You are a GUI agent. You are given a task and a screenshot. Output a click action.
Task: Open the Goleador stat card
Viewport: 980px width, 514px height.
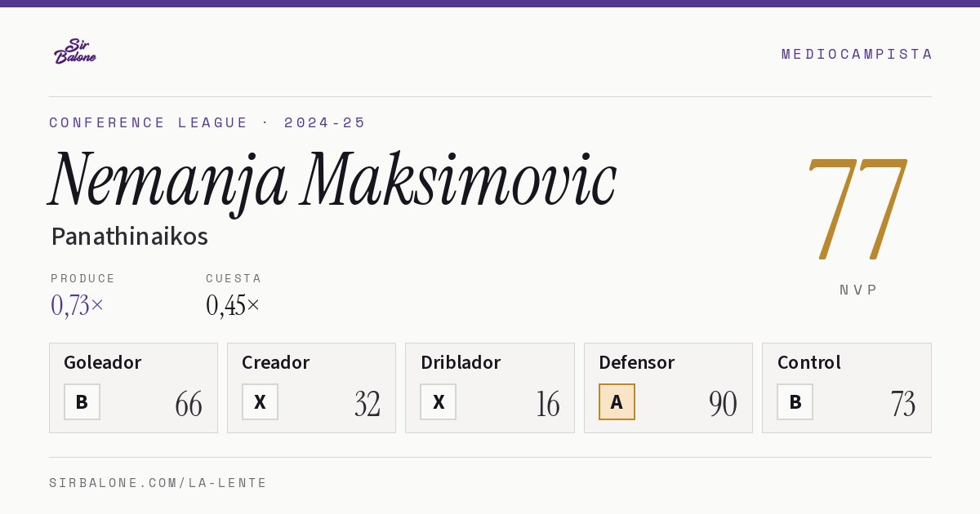click(133, 388)
